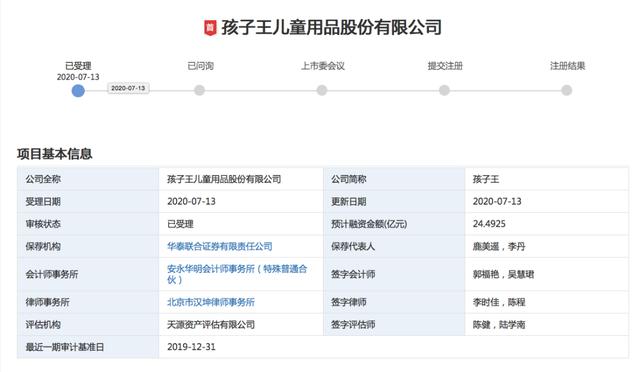Click the 签字律师 names cell
The width and height of the screenshot is (640, 372).
click(547, 302)
